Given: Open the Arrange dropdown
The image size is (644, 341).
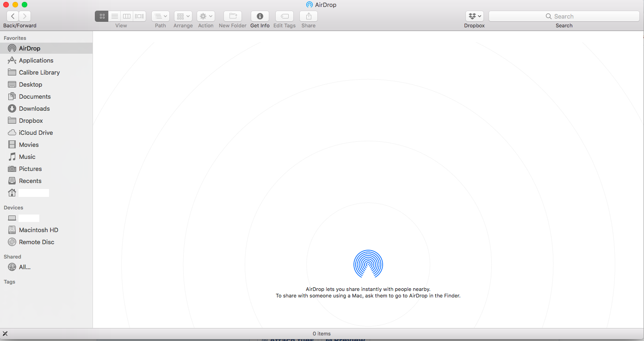Looking at the screenshot, I should pyautogui.click(x=183, y=16).
